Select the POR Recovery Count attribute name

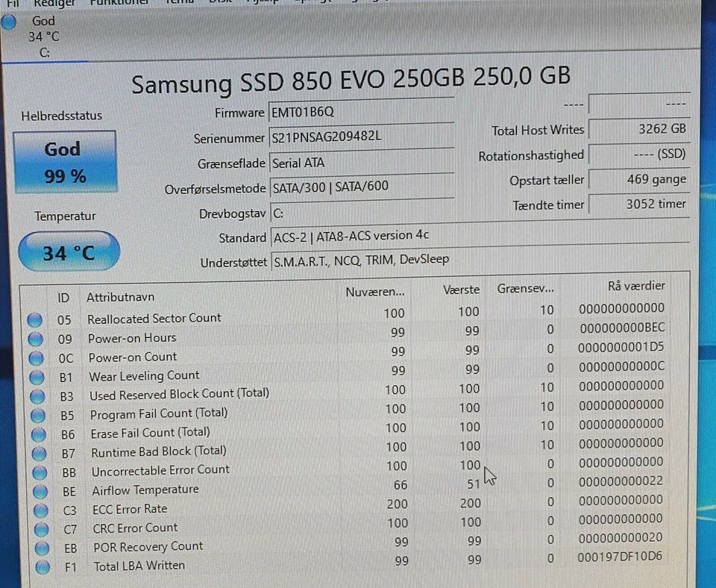[x=148, y=547]
